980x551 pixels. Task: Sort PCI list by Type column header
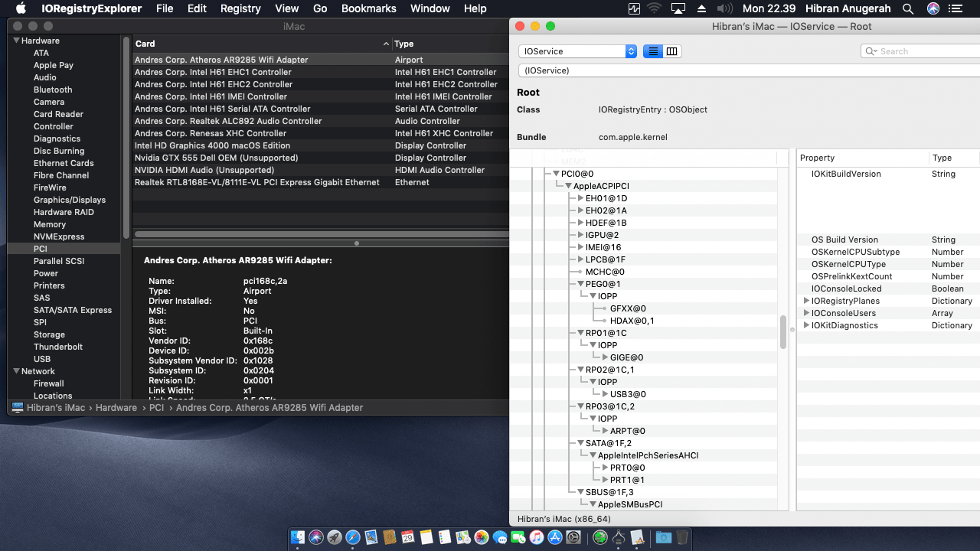450,44
